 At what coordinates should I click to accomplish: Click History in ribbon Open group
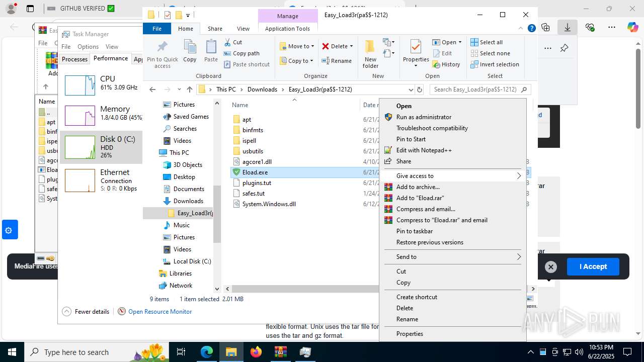tap(446, 64)
